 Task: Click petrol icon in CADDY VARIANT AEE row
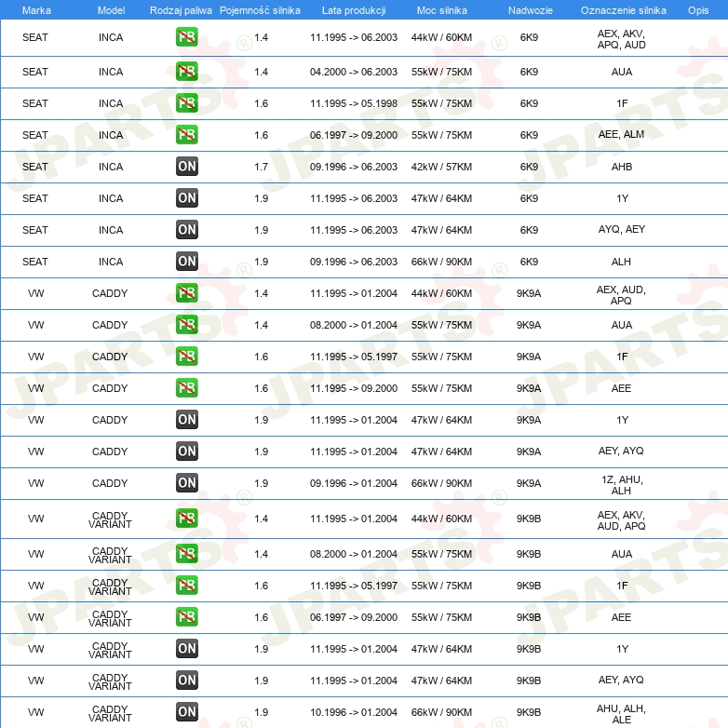[x=186, y=616]
